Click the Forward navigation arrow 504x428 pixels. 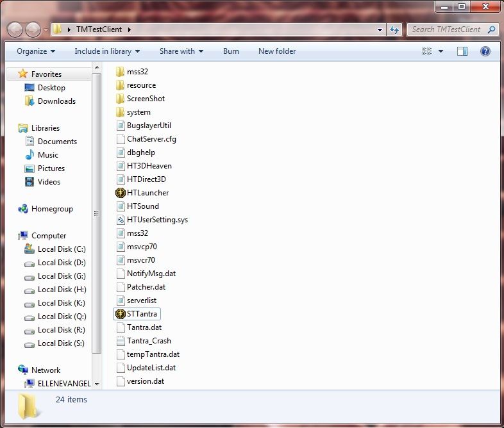pos(33,30)
